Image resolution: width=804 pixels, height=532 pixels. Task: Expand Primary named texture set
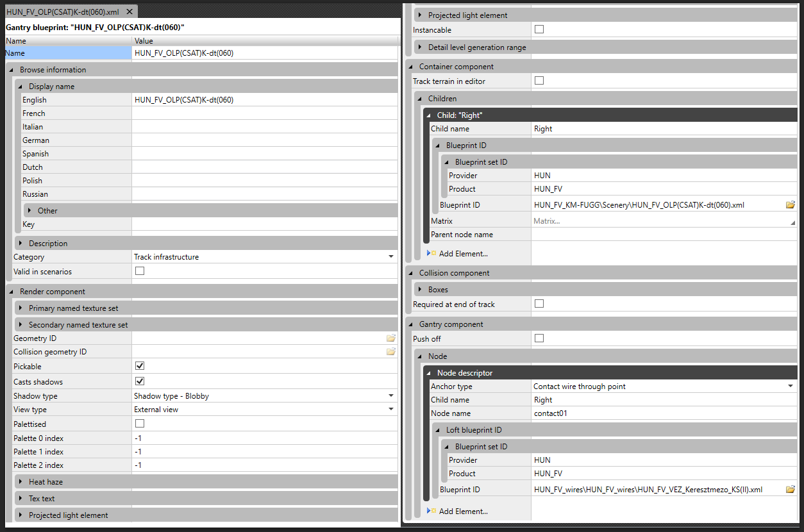tap(21, 308)
